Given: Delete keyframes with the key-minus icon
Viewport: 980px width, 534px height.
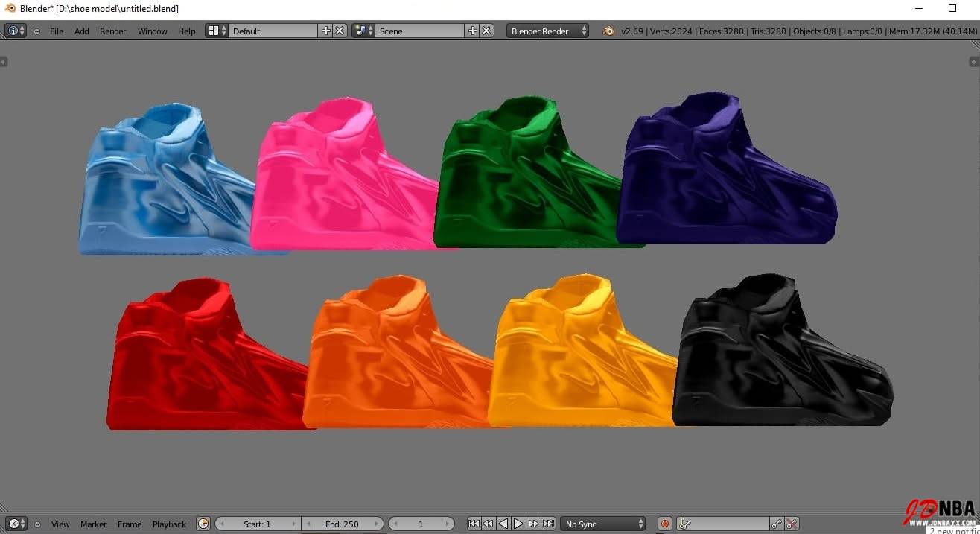Looking at the screenshot, I should (792, 524).
